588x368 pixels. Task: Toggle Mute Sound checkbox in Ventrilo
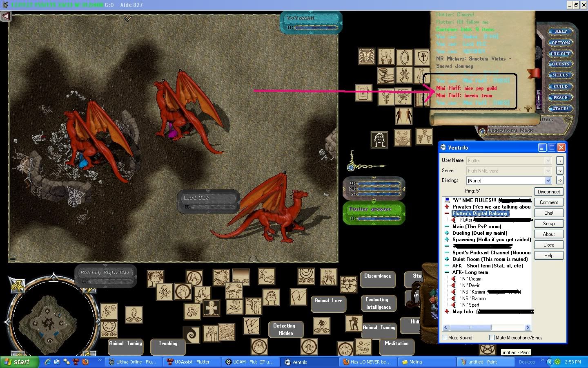(445, 338)
